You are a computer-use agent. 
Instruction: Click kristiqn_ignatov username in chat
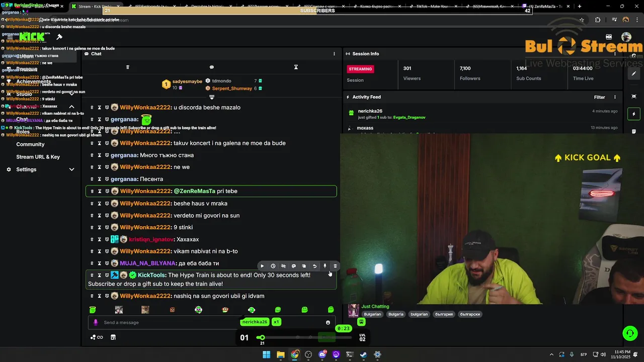151,239
